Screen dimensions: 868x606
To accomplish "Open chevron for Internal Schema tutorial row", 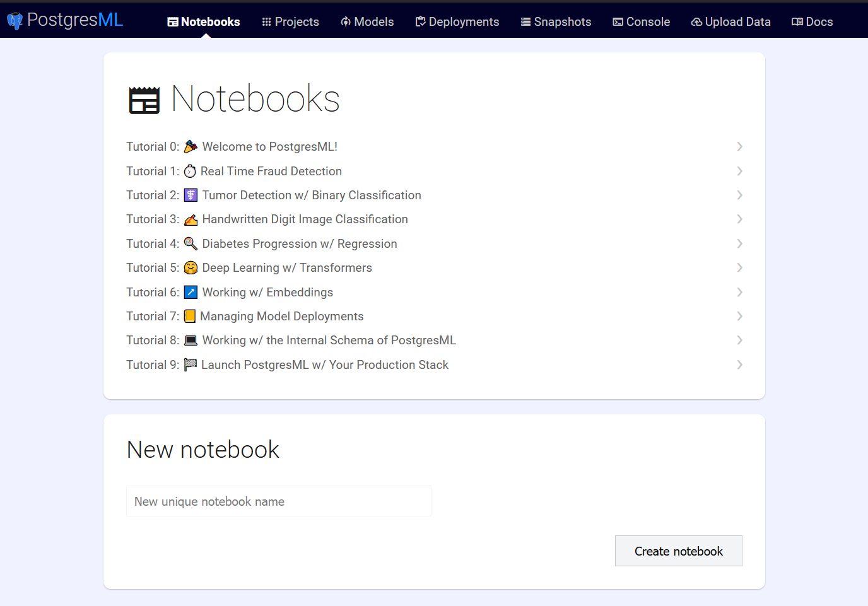I will (x=739, y=341).
